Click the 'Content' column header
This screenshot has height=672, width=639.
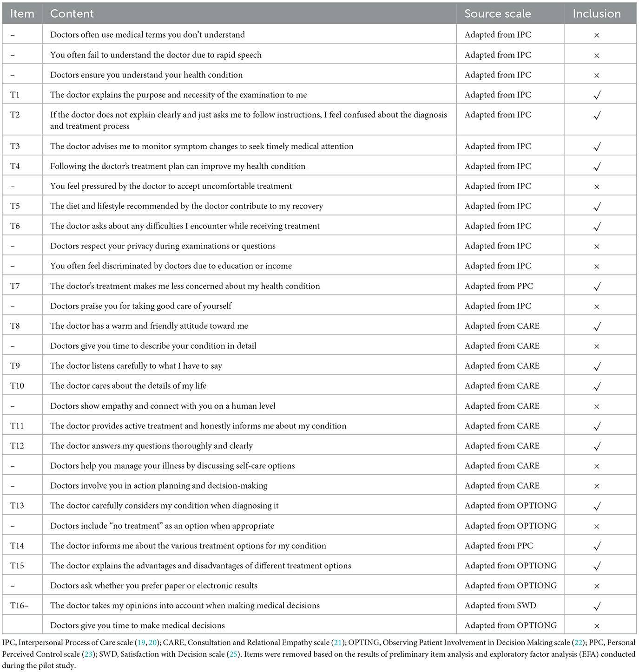pyautogui.click(x=72, y=14)
